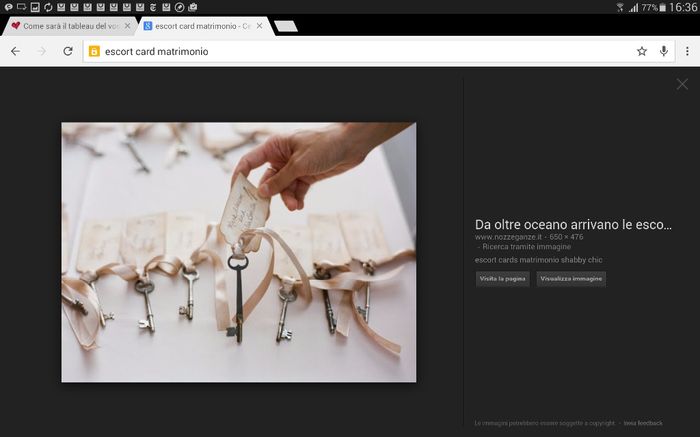Click the 'Invia feedback' link
This screenshot has width=700, height=437.
click(x=643, y=424)
